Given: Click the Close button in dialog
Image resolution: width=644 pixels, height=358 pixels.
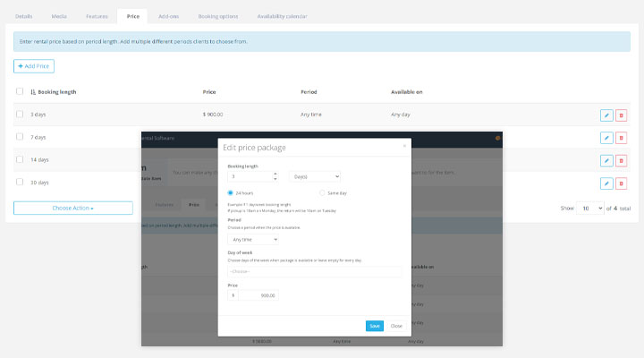Looking at the screenshot, I should (396, 326).
